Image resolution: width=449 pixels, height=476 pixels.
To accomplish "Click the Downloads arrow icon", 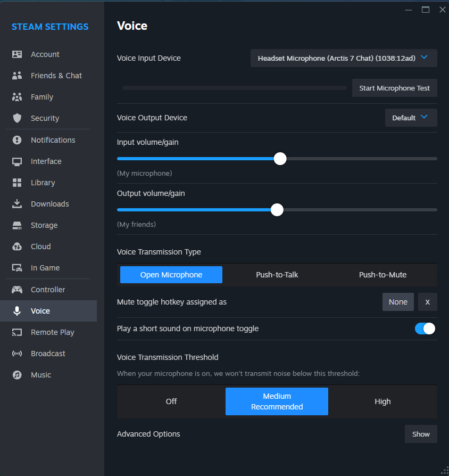I will 17,204.
